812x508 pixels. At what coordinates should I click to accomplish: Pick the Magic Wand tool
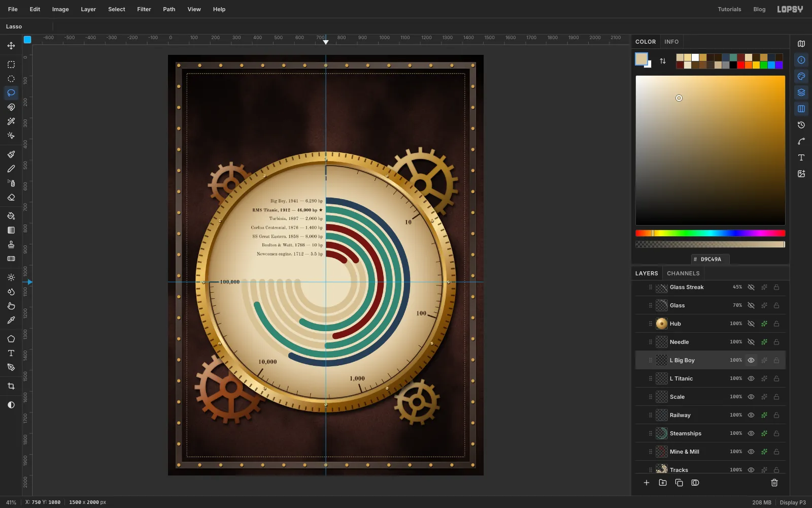click(x=11, y=121)
